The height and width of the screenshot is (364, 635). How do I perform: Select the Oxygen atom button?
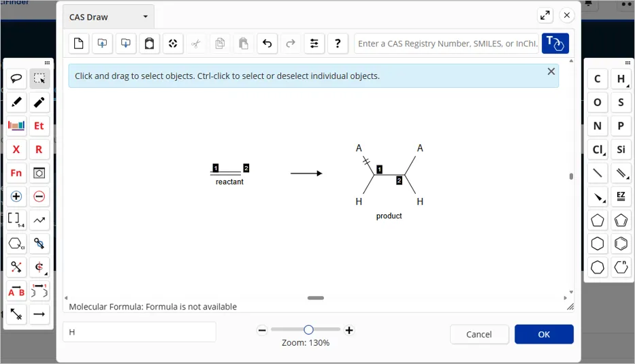click(598, 103)
